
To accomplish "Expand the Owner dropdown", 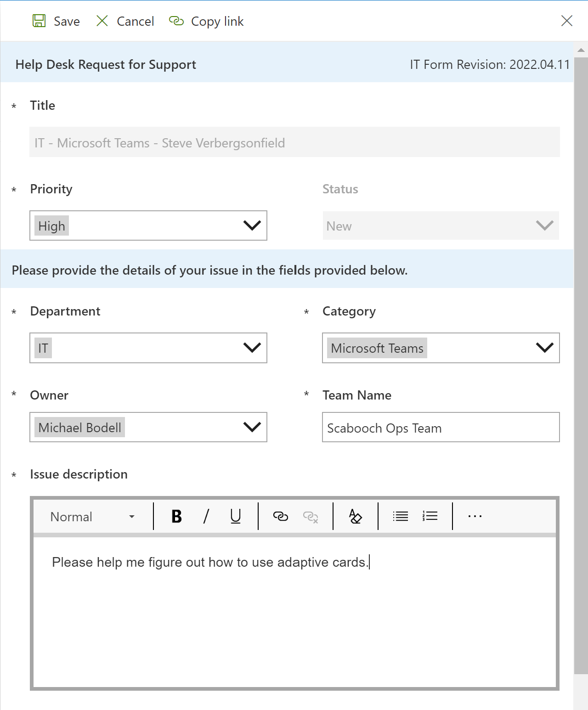I will click(x=252, y=427).
